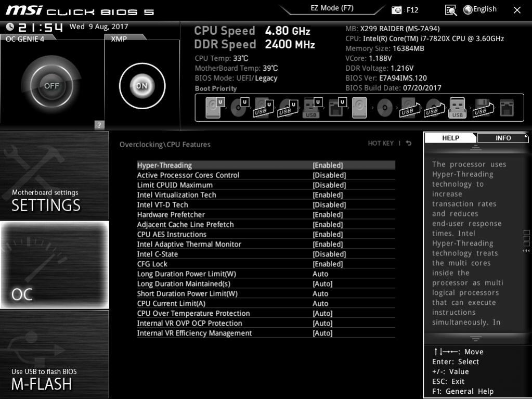Click the 'Overclocking\CPU Features' breadcrumb

pos(165,145)
